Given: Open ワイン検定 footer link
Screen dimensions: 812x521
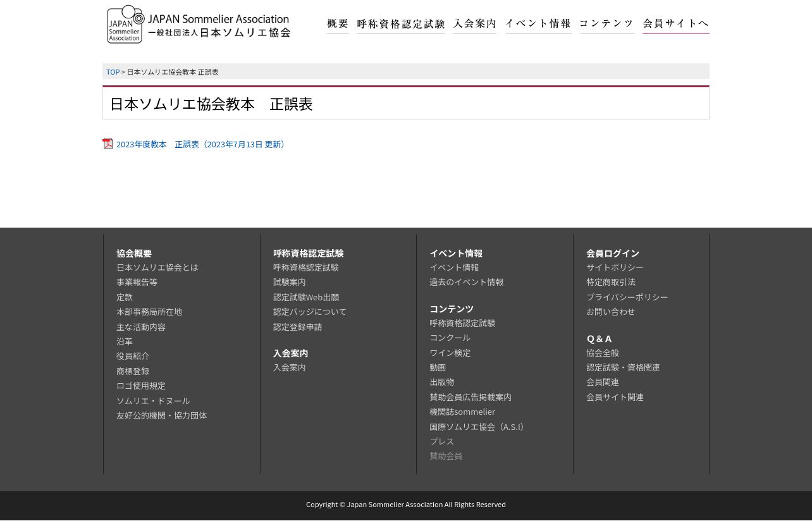Looking at the screenshot, I should coord(450,353).
